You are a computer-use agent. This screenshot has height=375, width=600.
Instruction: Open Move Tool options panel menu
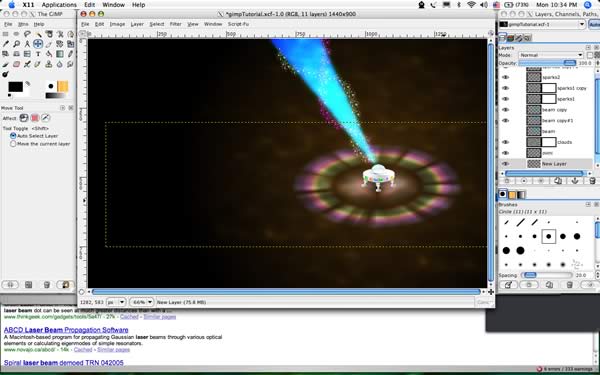coord(63,108)
